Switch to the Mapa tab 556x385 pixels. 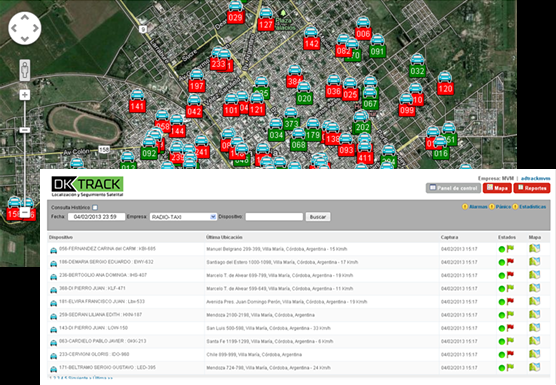click(497, 188)
